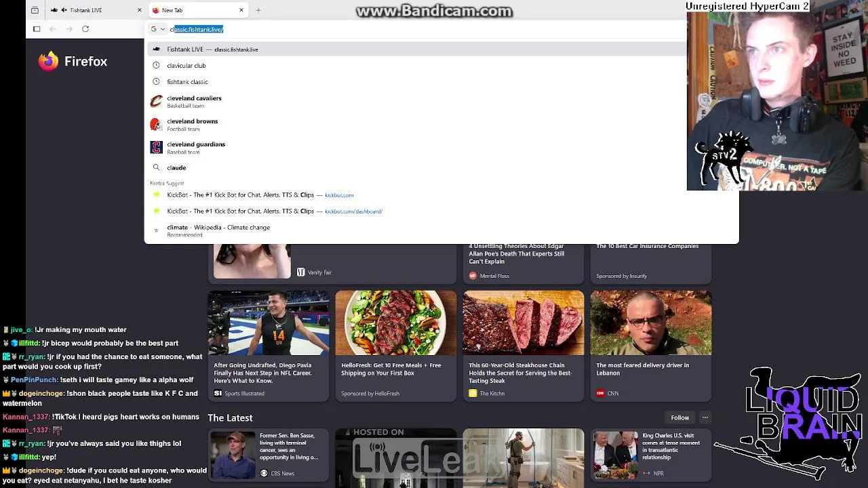Open the King Charles article thumbnail
The height and width of the screenshot is (488, 868).
click(615, 454)
